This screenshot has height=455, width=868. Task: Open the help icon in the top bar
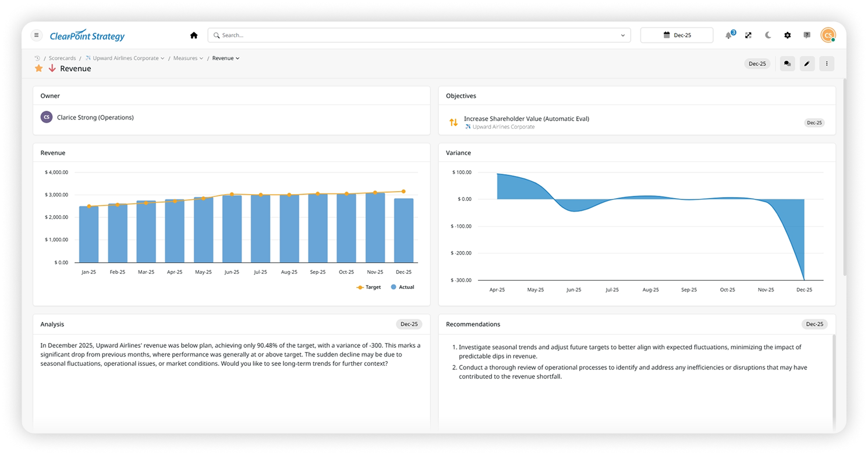pos(806,35)
